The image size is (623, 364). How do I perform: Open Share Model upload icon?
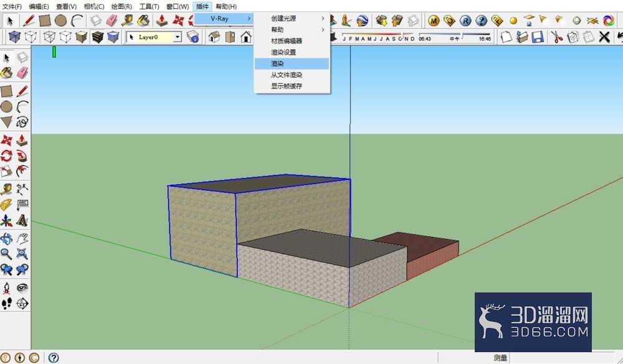pyautogui.click(x=397, y=21)
